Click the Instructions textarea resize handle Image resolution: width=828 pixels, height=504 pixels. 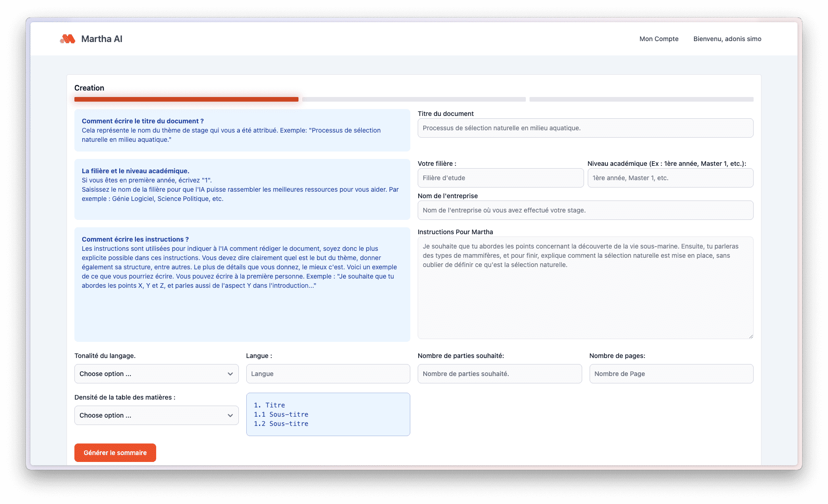click(751, 336)
